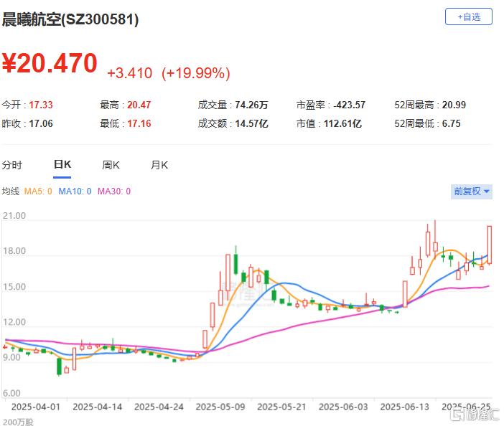Click y-axis price label 12.00
Screen dimensions: 504x426
pos(14,322)
